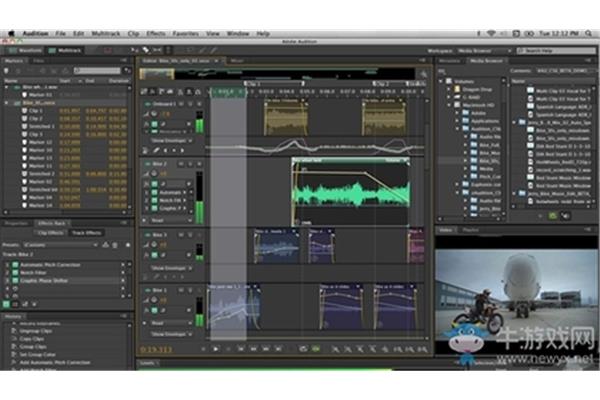
Task: Select Set Group Color in History panel
Action: point(37,354)
